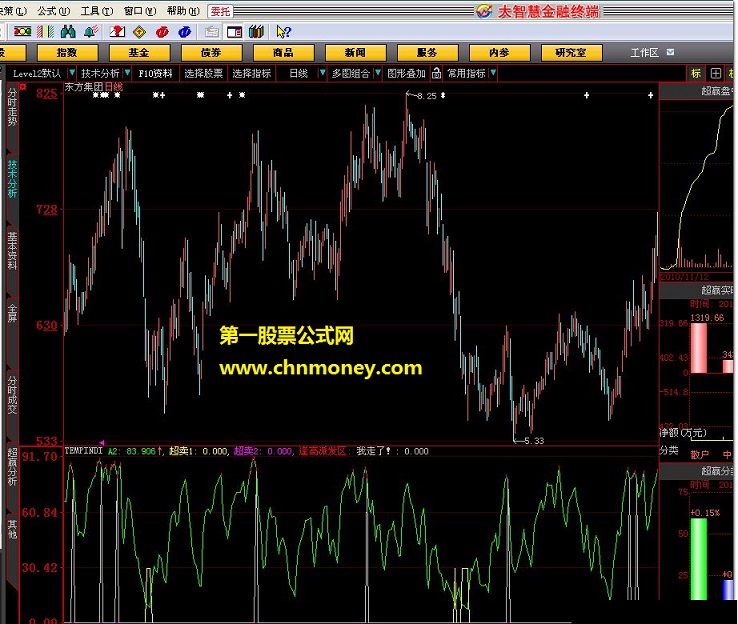Click the 8.25 high price label
The height and width of the screenshot is (624, 738).
(427, 96)
